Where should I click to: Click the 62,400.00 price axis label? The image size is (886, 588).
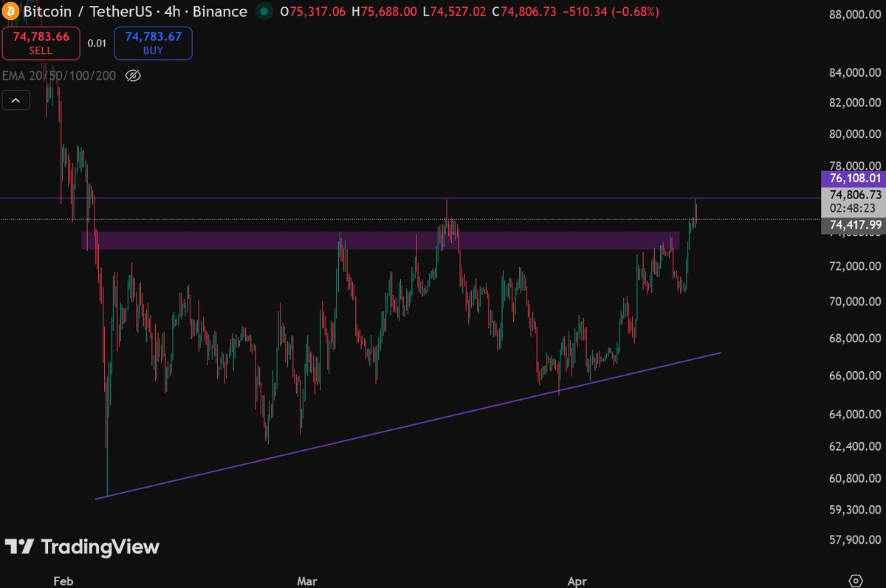pos(855,446)
